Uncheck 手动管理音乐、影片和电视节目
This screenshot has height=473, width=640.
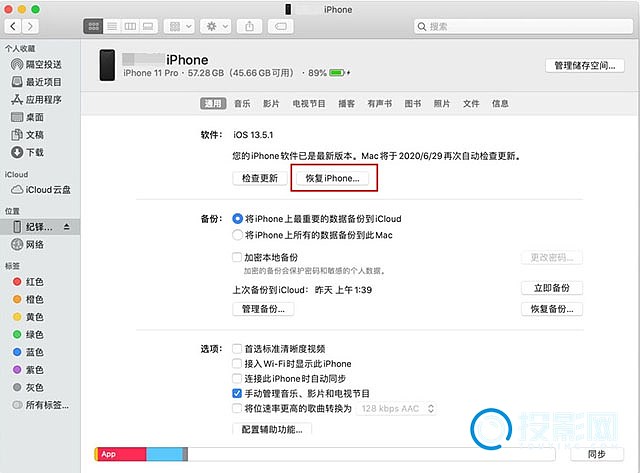click(x=237, y=394)
